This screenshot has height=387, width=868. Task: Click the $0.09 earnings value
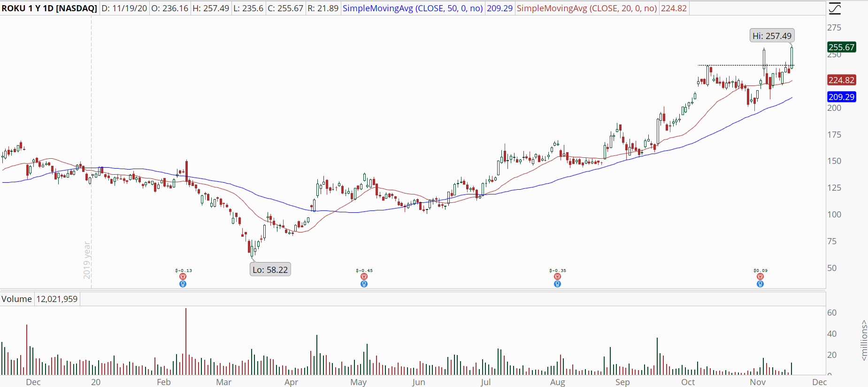[760, 271]
